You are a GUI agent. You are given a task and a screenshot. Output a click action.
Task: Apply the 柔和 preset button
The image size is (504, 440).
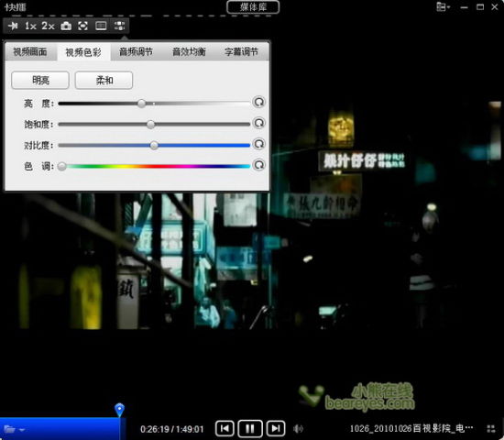pyautogui.click(x=104, y=80)
